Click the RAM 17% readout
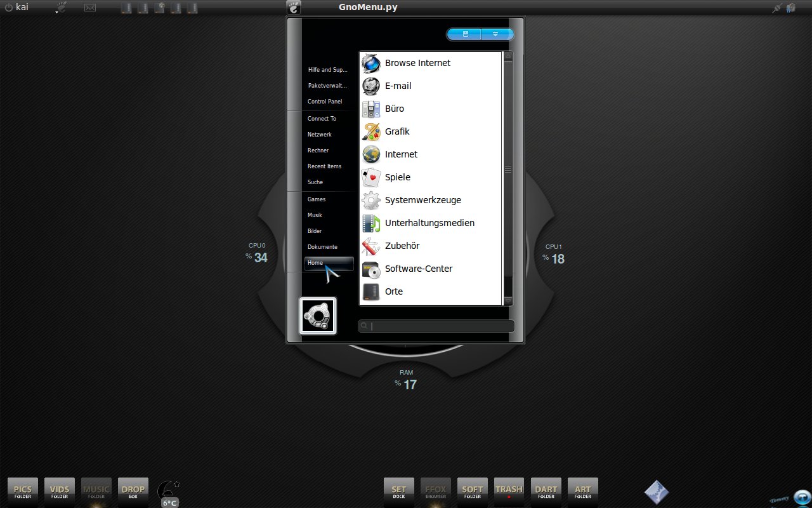 (x=406, y=380)
